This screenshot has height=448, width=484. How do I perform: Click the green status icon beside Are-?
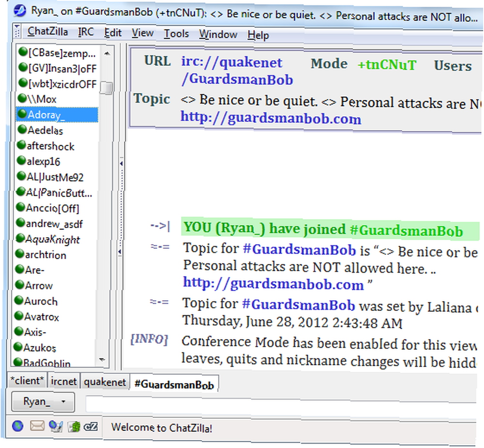pos(20,269)
